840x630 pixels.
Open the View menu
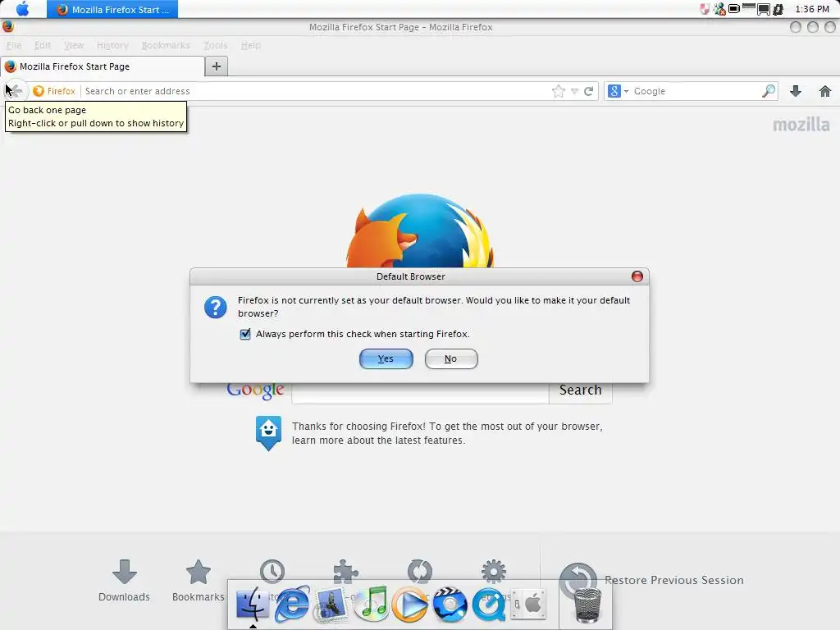74,46
